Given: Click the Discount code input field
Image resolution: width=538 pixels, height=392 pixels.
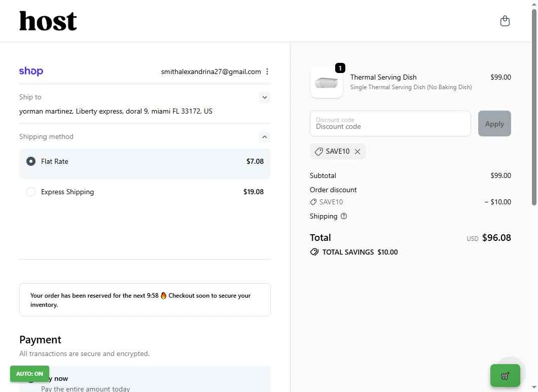Looking at the screenshot, I should pos(390,124).
